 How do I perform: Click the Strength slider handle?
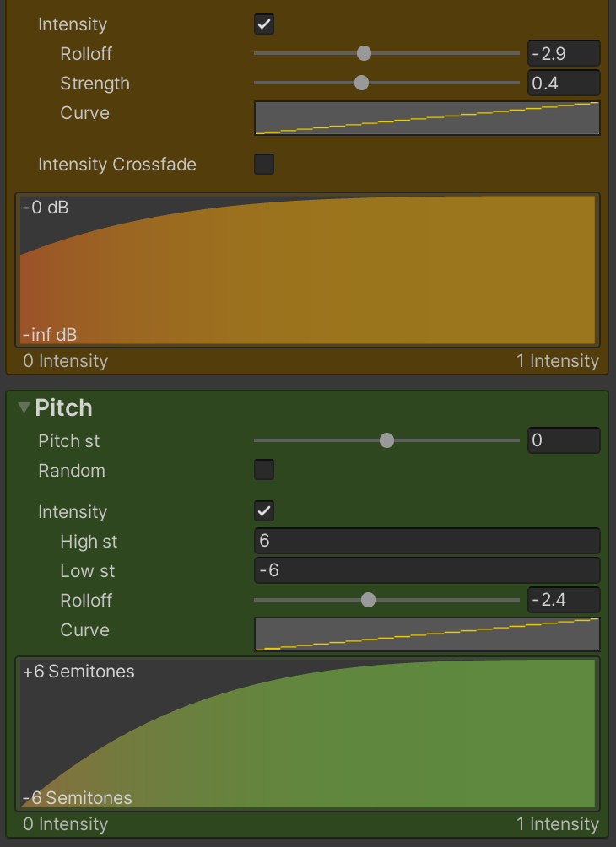tap(361, 83)
